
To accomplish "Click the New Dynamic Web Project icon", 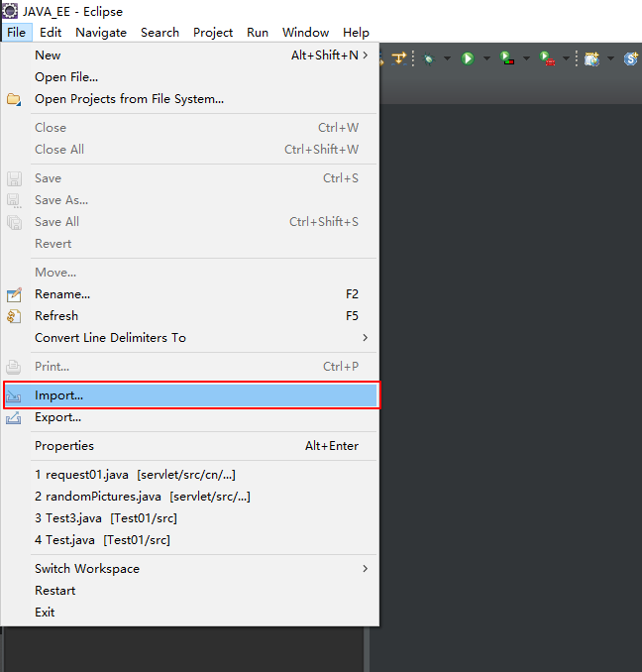I will click(x=591, y=58).
